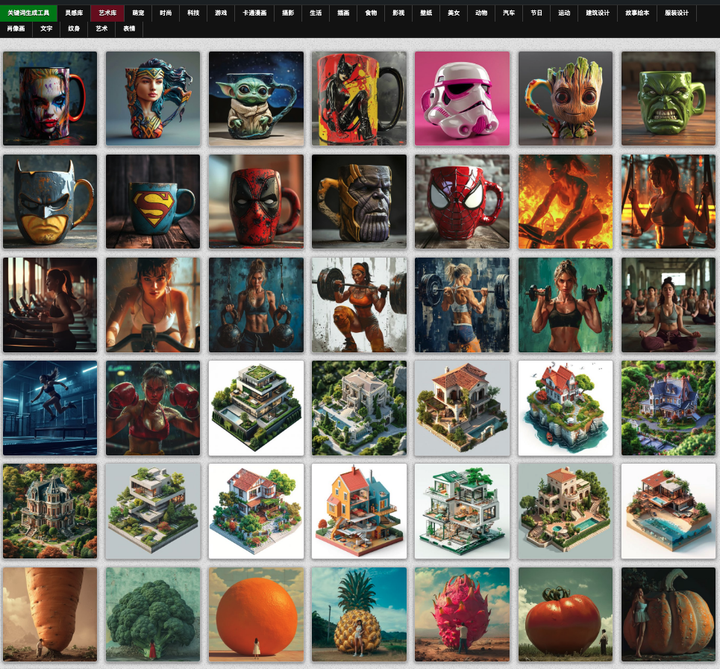Select the 游戏 category tab

coord(221,13)
